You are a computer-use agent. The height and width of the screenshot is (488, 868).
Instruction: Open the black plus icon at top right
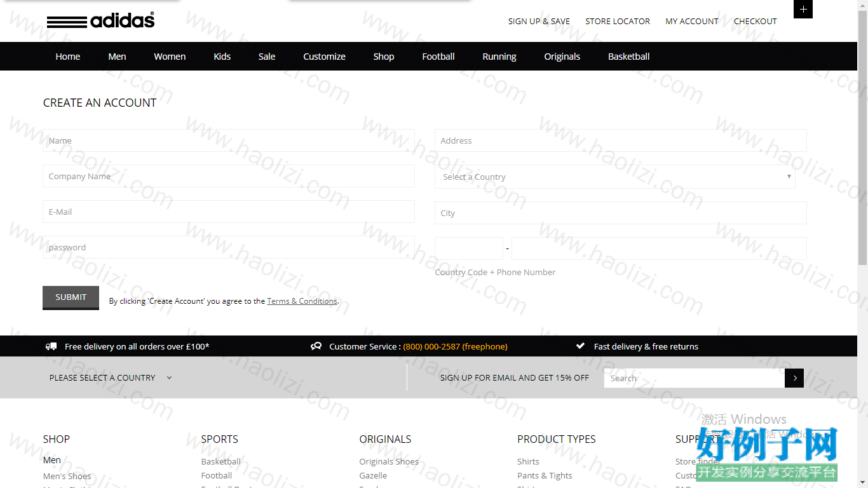point(803,9)
